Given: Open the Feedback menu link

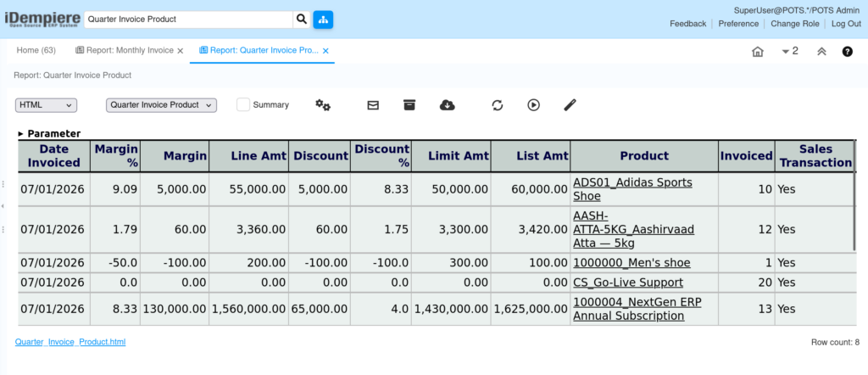Looking at the screenshot, I should [x=687, y=24].
